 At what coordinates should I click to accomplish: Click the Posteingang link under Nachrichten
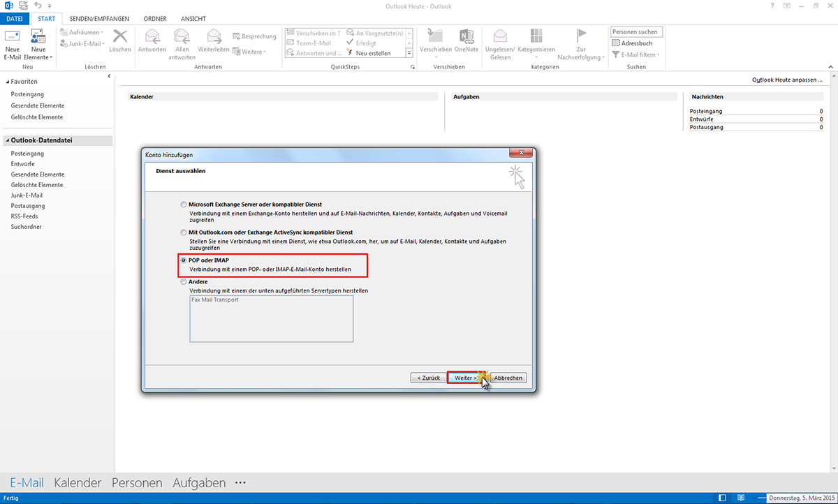point(706,111)
